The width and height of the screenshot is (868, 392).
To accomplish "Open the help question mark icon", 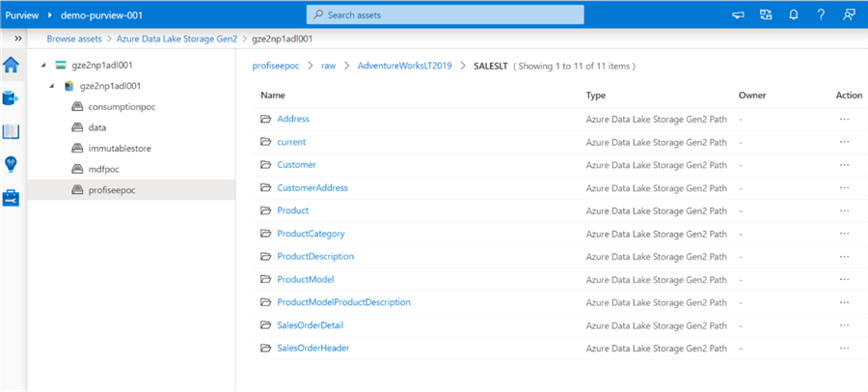I will [821, 14].
